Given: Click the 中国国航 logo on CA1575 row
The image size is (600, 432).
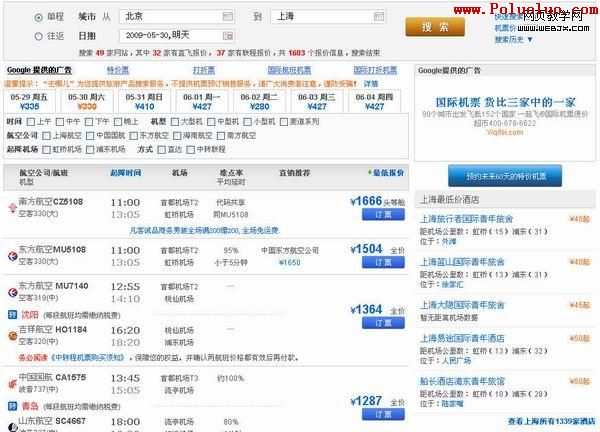Looking at the screenshot, I should point(13,384).
